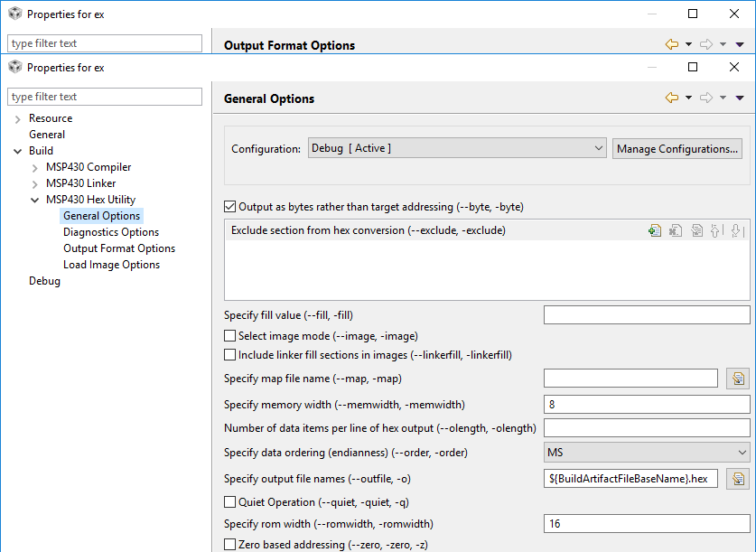Image resolution: width=756 pixels, height=552 pixels.
Task: Select Output Format Options in the tree
Action: coord(119,248)
